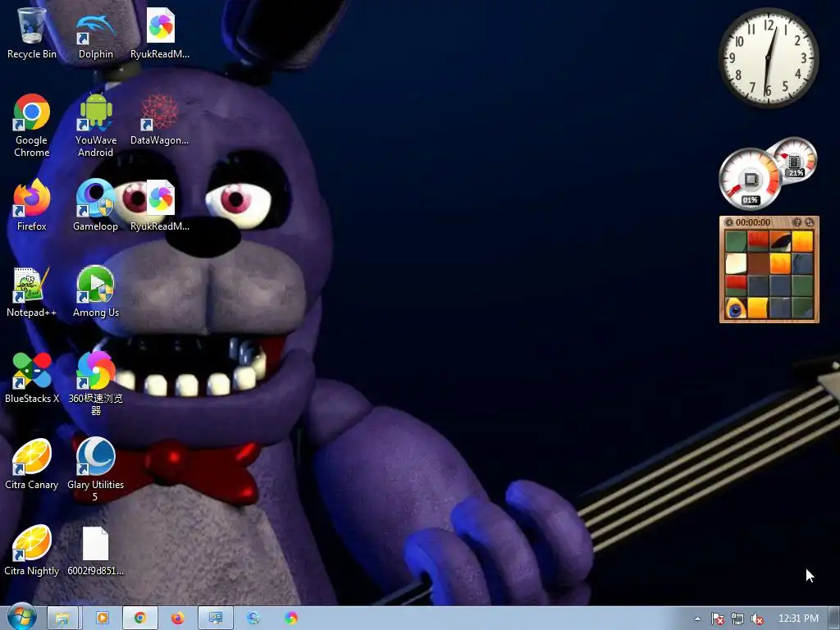Launch Windows Media Player from taskbar
Viewport: 840px width, 630px height.
tap(102, 619)
